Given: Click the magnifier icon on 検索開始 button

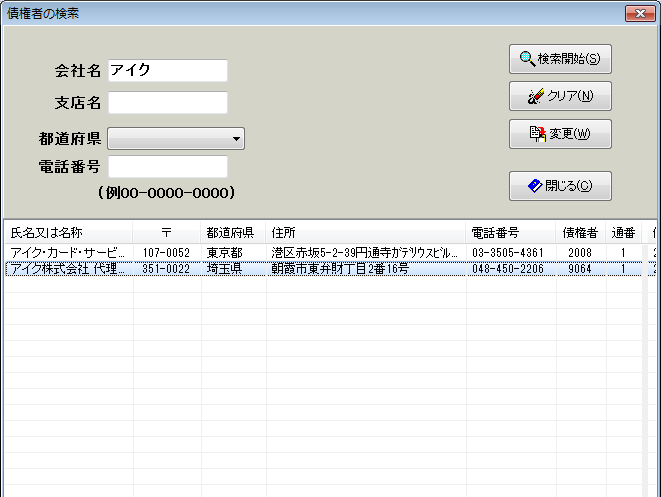Looking at the screenshot, I should [x=527, y=59].
